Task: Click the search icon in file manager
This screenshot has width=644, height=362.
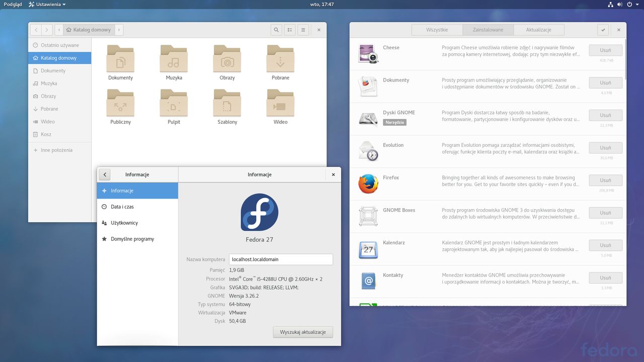Action: coord(276,30)
